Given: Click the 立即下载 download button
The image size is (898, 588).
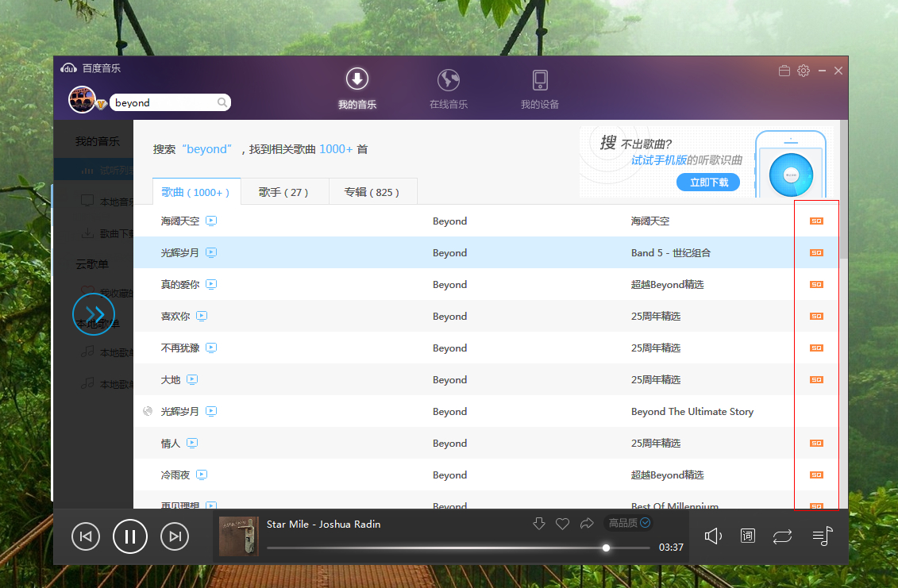Looking at the screenshot, I should pos(708,182).
